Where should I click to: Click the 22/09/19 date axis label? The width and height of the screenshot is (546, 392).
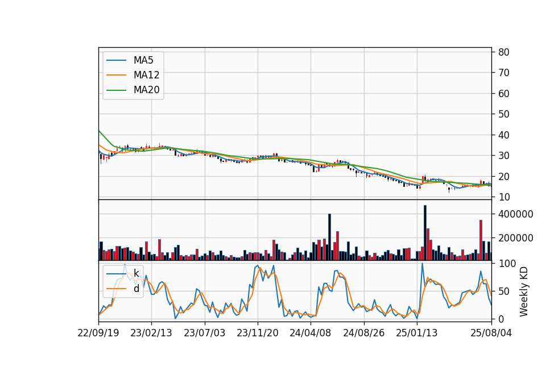(98, 333)
